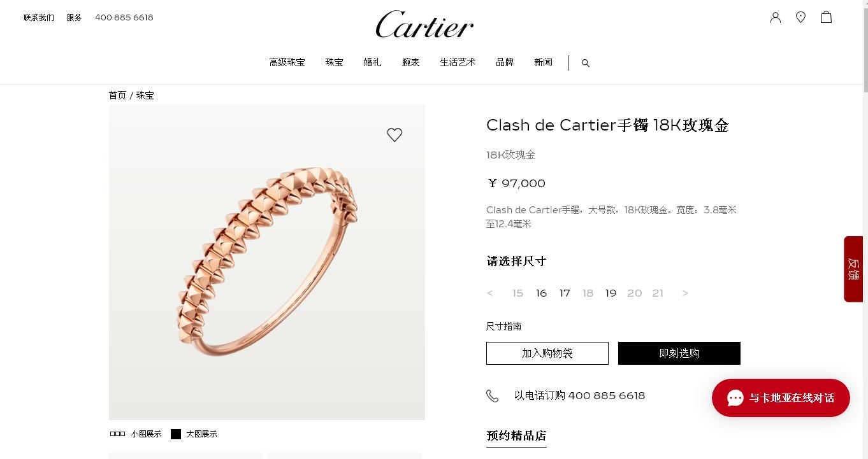Add bracelet to wishlist with heart icon
This screenshot has height=459, width=868.
point(394,135)
